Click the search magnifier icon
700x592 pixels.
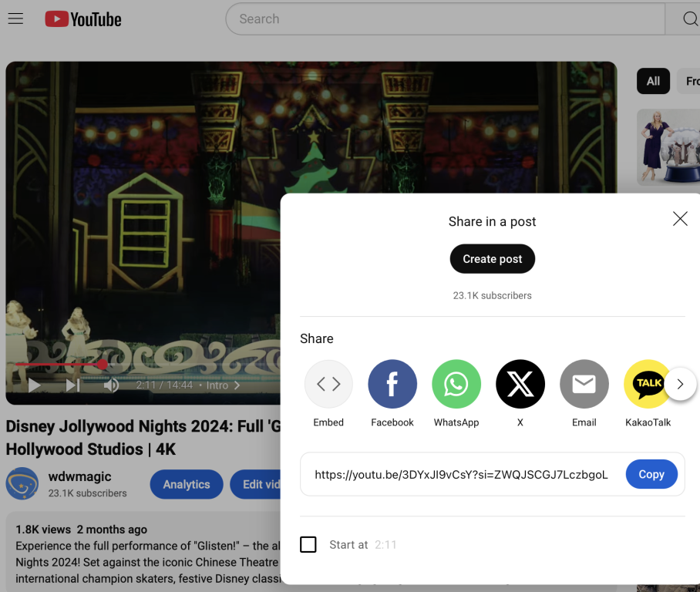690,19
